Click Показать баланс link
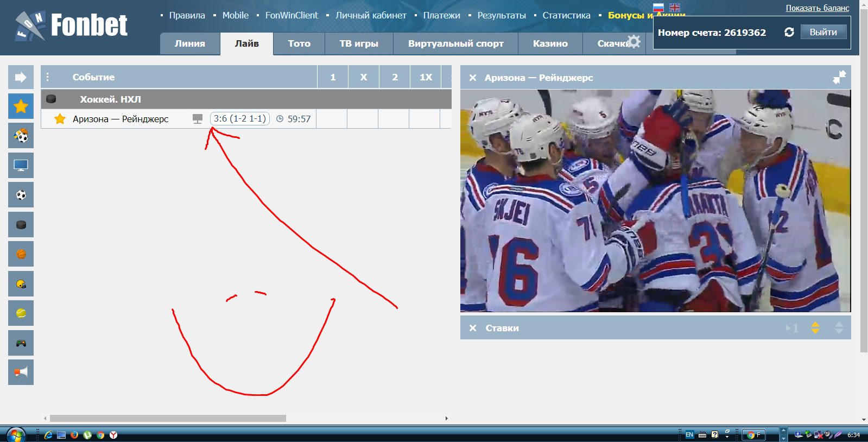Image resolution: width=868 pixels, height=442 pixels. 818,8
